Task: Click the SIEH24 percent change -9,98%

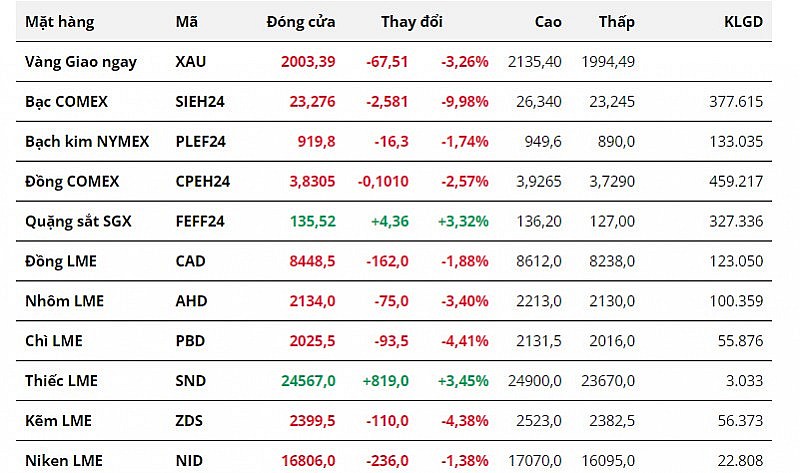Action: click(464, 101)
